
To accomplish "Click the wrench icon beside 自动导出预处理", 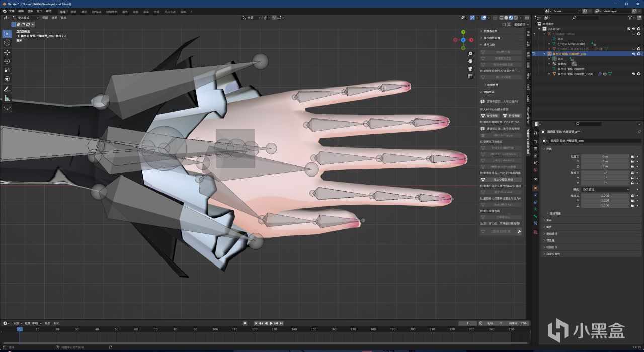I will click(x=519, y=231).
